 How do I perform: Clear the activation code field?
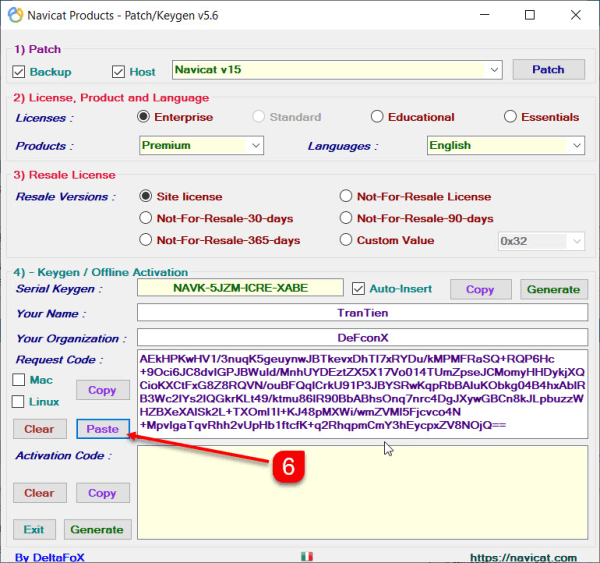39,493
